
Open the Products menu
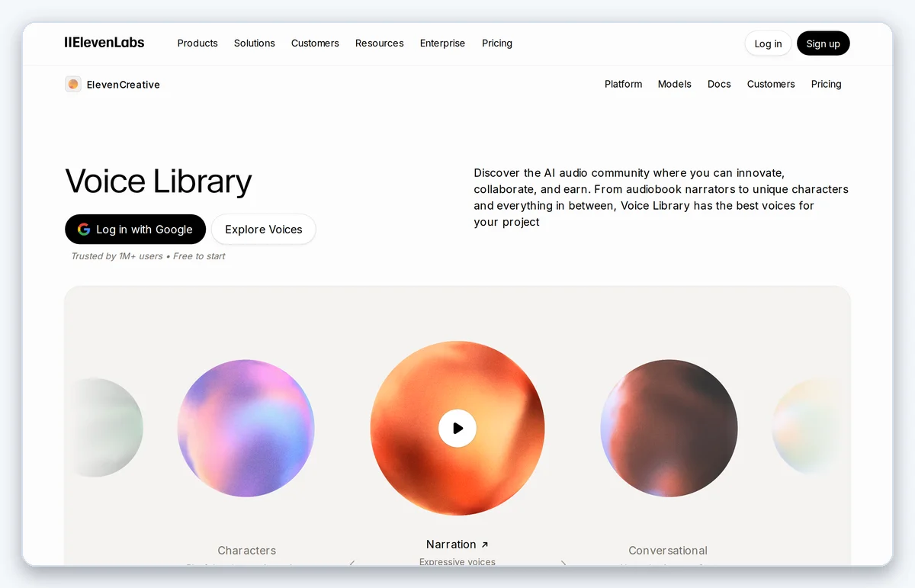[x=197, y=43]
